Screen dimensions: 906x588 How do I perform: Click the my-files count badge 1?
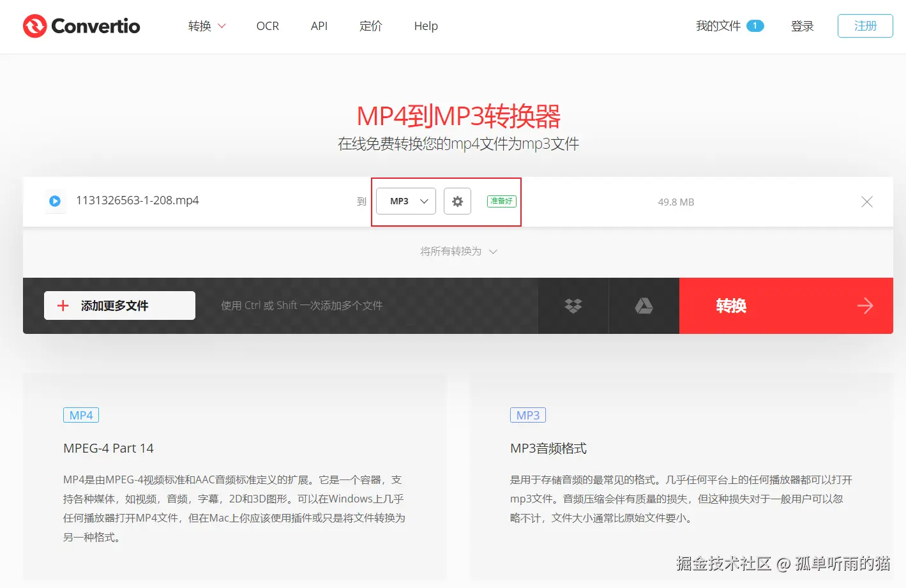755,26
